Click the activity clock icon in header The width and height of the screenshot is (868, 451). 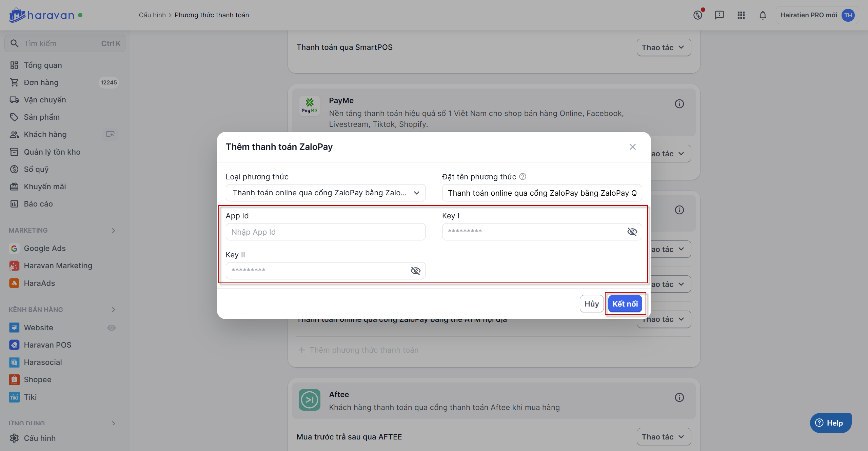point(697,15)
